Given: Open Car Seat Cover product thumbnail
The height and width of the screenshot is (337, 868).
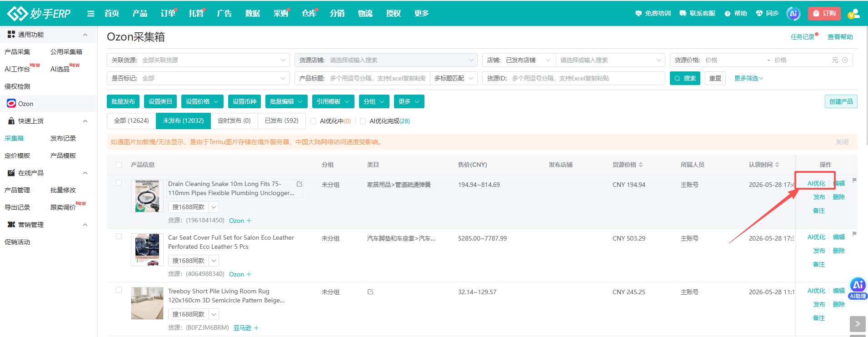Looking at the screenshot, I should point(147,249).
